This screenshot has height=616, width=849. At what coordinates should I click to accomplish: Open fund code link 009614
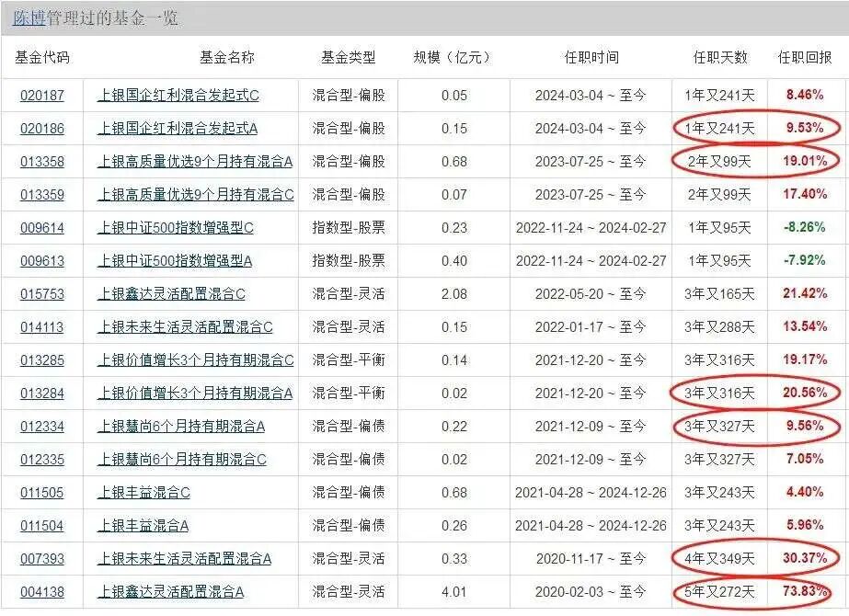click(x=42, y=228)
